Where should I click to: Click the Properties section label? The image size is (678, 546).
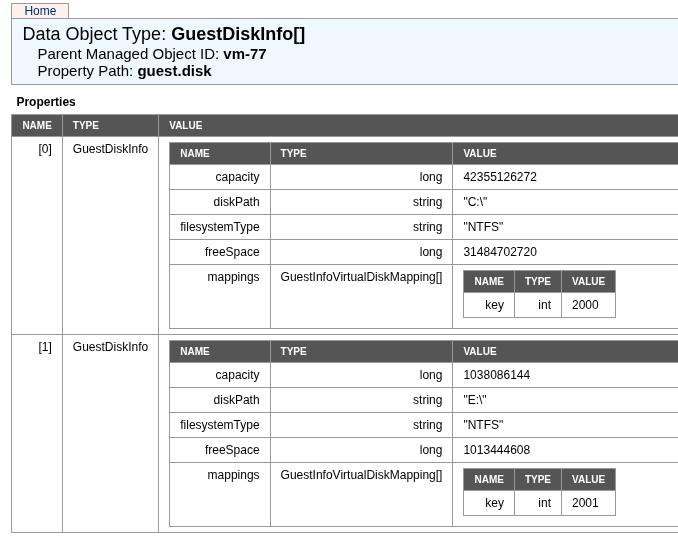tap(46, 102)
